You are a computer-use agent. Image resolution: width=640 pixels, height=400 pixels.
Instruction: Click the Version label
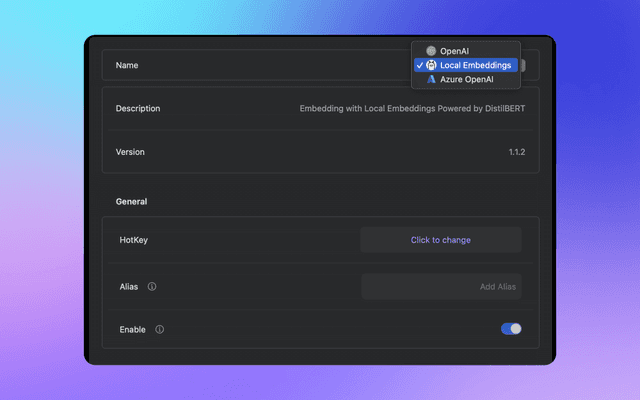(x=130, y=152)
